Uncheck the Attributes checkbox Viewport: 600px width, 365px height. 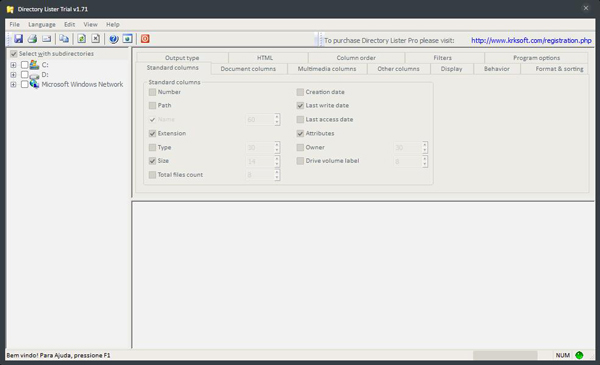(300, 133)
